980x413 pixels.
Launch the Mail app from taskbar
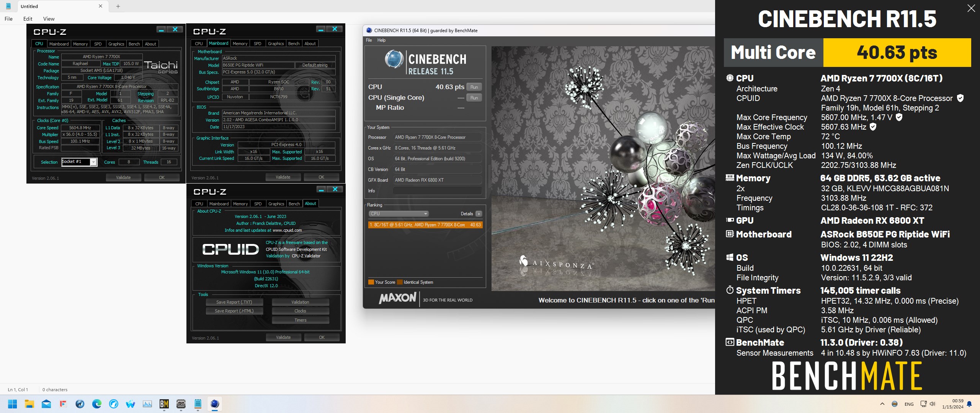pyautogui.click(x=46, y=404)
